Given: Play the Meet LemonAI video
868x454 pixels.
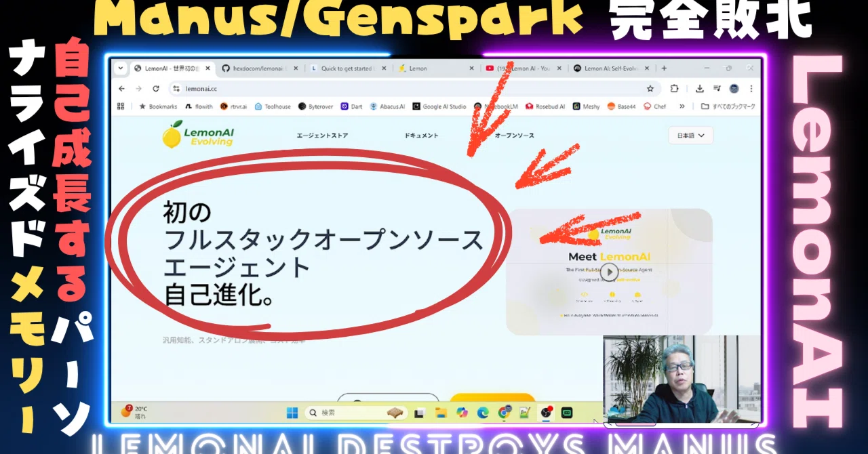Looking at the screenshot, I should pyautogui.click(x=609, y=272).
